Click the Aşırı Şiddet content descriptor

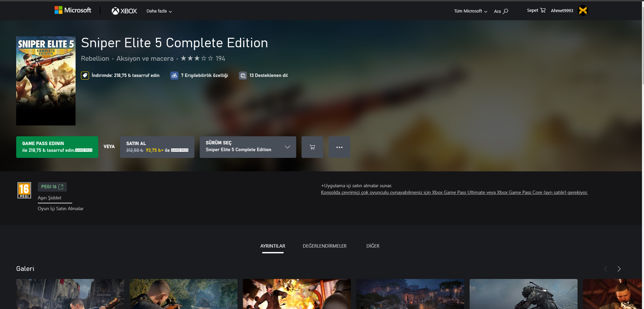[x=50, y=198]
